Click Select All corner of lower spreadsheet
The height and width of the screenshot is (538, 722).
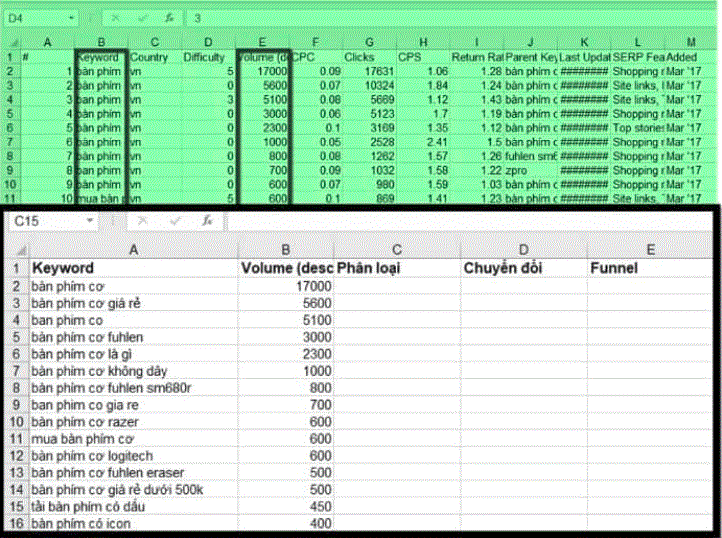pos(17,249)
